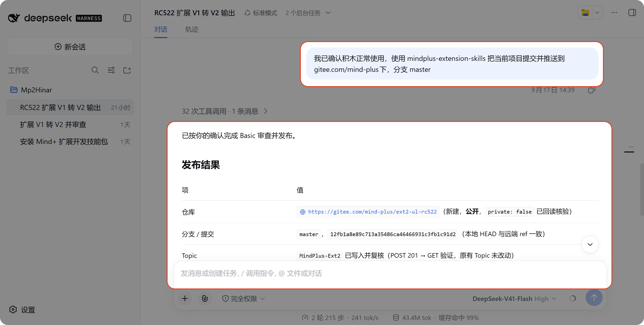The height and width of the screenshot is (325, 644).
Task: Switch to the 轨迹 tab
Action: (192, 30)
